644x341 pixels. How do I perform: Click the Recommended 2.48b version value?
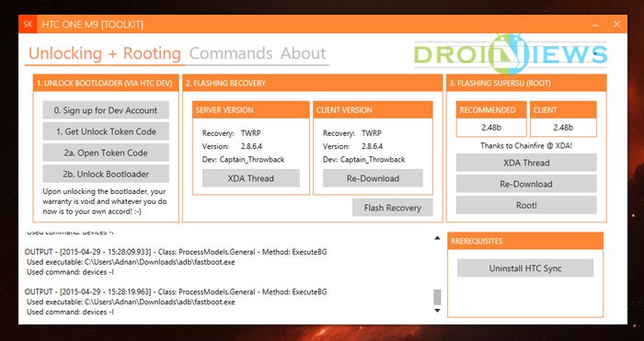coord(491,127)
